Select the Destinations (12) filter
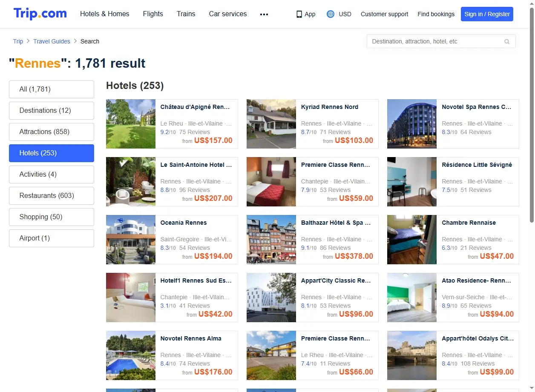 point(52,111)
